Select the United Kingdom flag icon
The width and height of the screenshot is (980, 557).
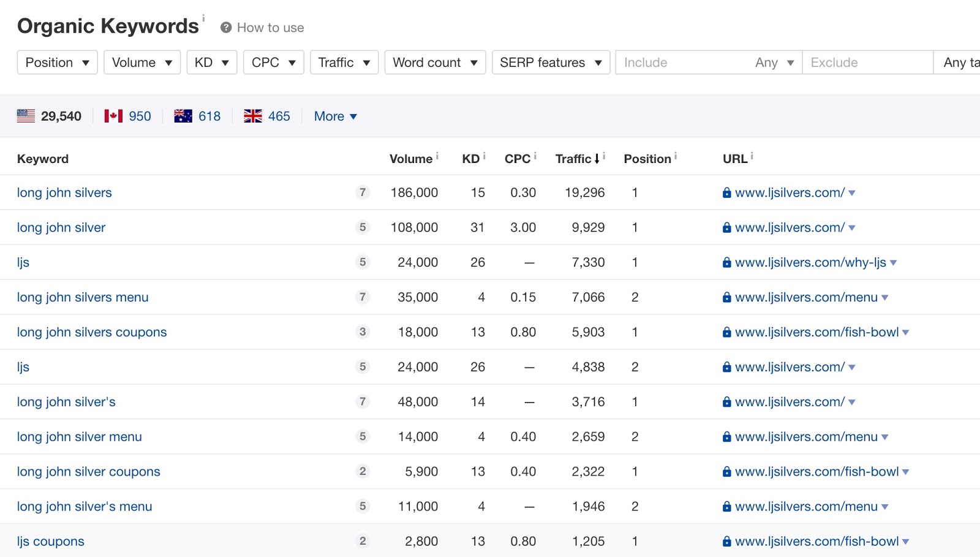pos(253,116)
